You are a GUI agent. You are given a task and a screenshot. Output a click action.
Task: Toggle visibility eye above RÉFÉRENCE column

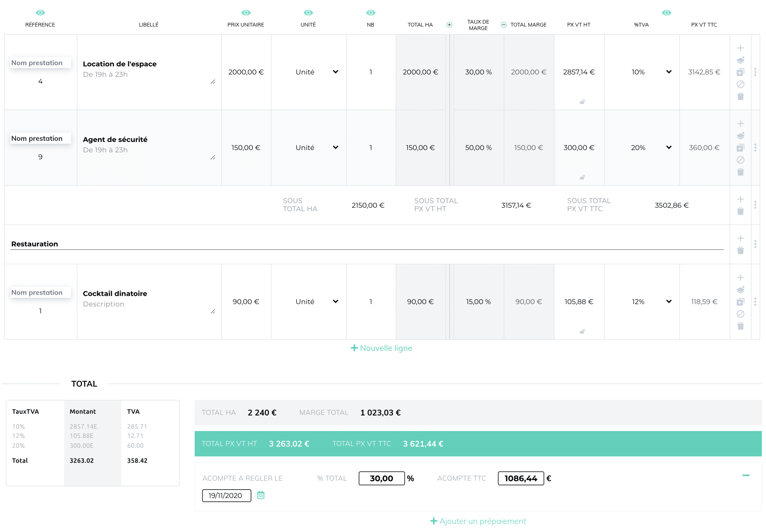[x=40, y=13]
